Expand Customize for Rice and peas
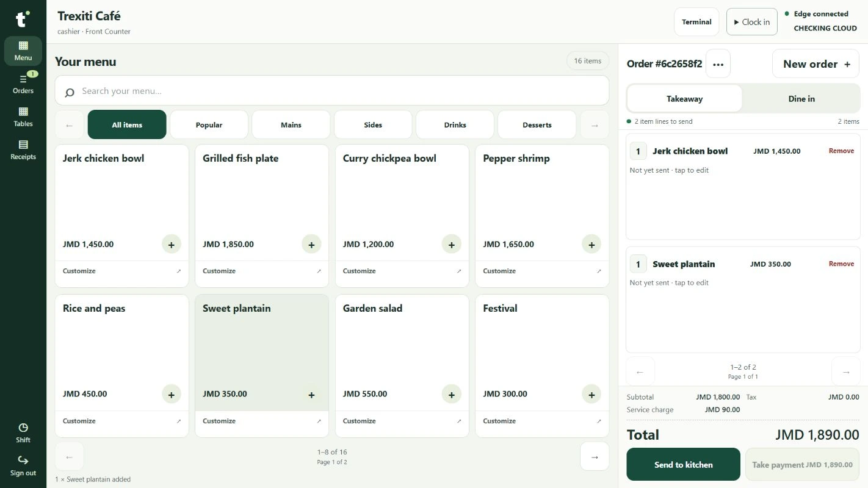 point(122,421)
